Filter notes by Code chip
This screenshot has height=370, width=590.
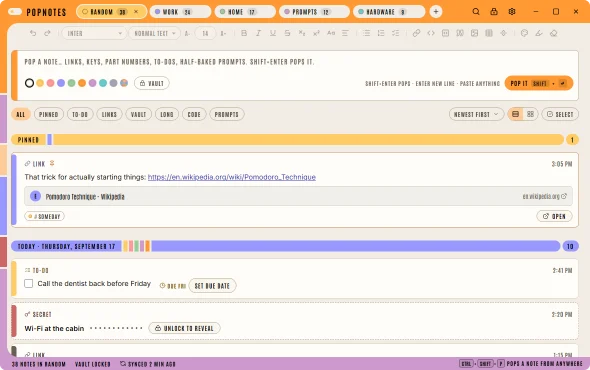[194, 114]
